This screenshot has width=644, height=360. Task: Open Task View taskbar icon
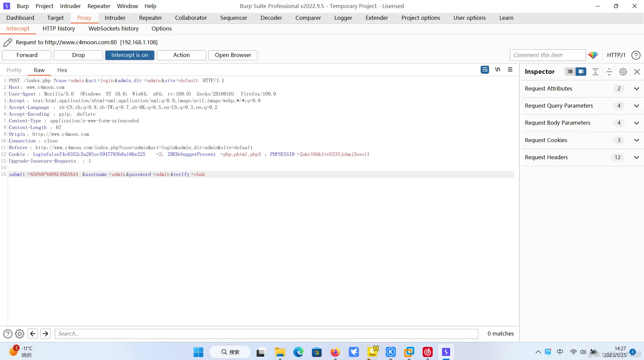(x=260, y=352)
